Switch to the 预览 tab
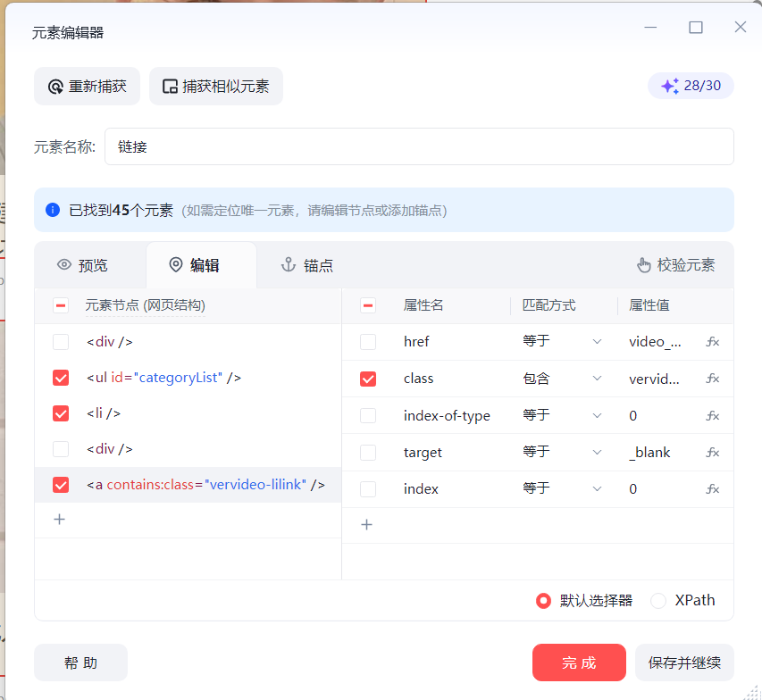This screenshot has height=700, width=762. pyautogui.click(x=82, y=265)
